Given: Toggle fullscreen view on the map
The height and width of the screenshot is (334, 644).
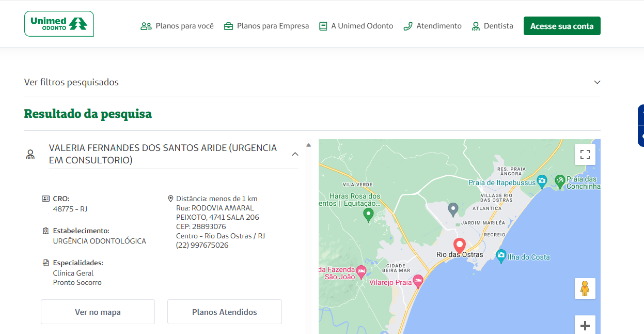Looking at the screenshot, I should pos(585,155).
